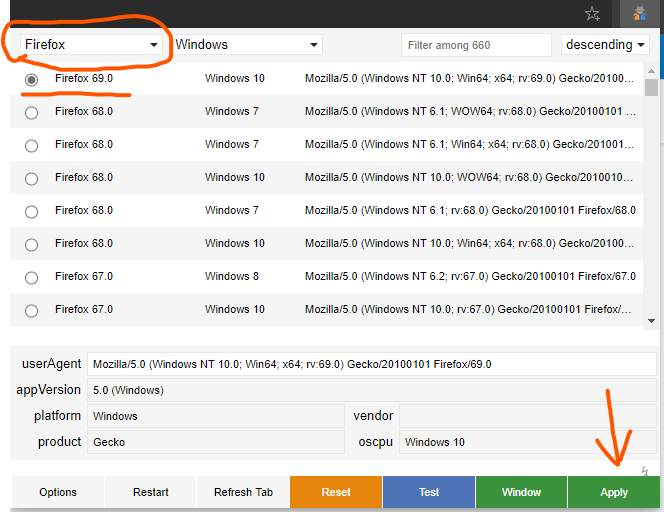664x512 pixels.
Task: Click the product field
Action: (216, 442)
